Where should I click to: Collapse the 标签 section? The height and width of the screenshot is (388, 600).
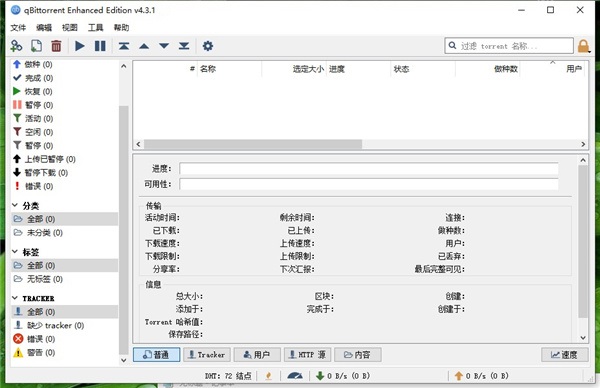(x=15, y=252)
